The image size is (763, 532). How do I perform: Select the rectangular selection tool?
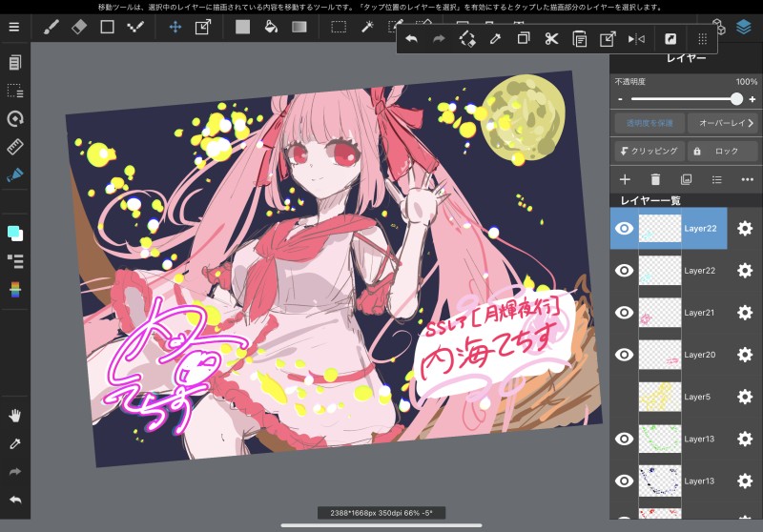(339, 28)
